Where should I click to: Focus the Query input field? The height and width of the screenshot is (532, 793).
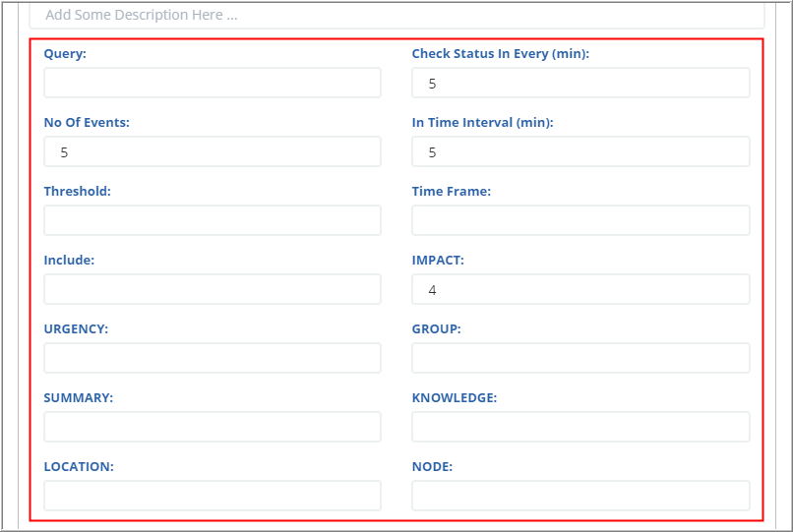[x=213, y=83]
